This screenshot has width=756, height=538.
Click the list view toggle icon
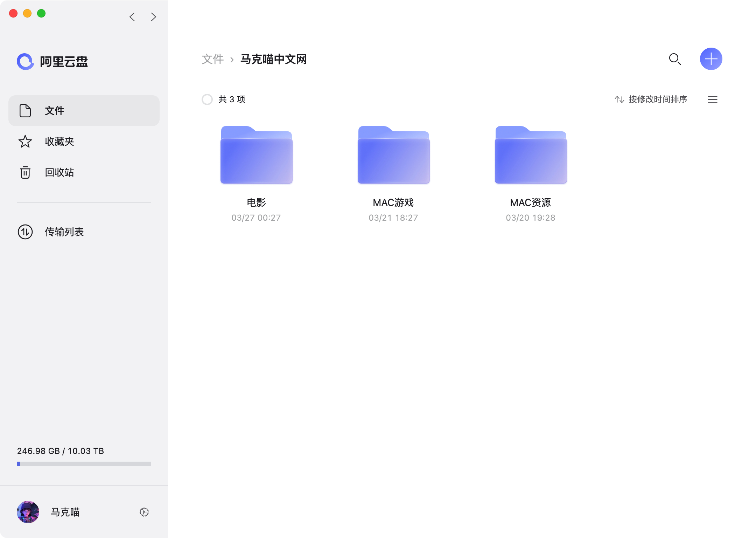[x=712, y=99]
